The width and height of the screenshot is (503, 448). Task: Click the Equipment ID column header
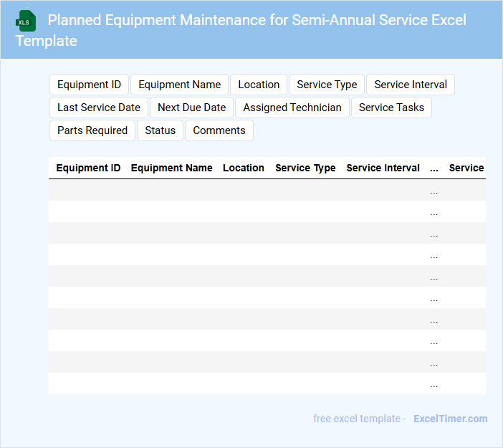(x=88, y=168)
